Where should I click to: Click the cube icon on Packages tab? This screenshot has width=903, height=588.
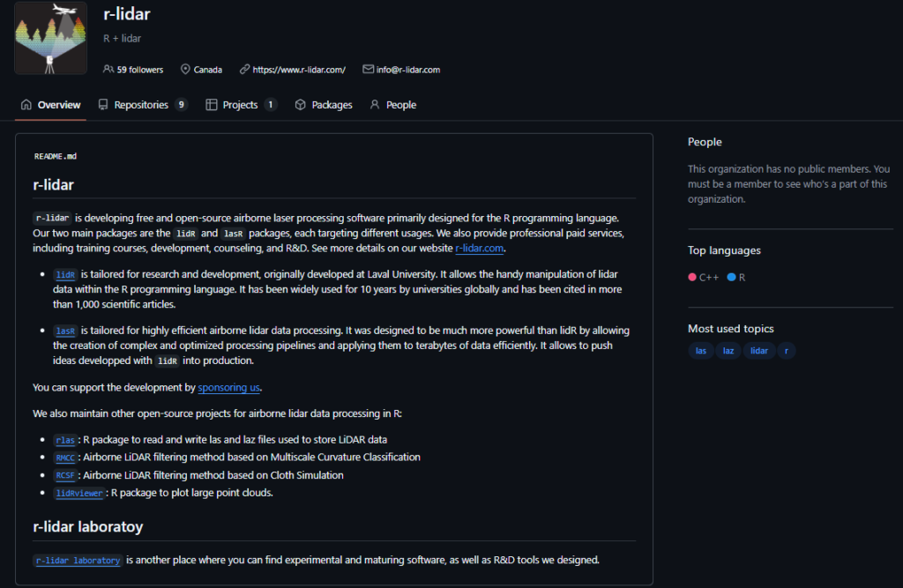tap(301, 105)
